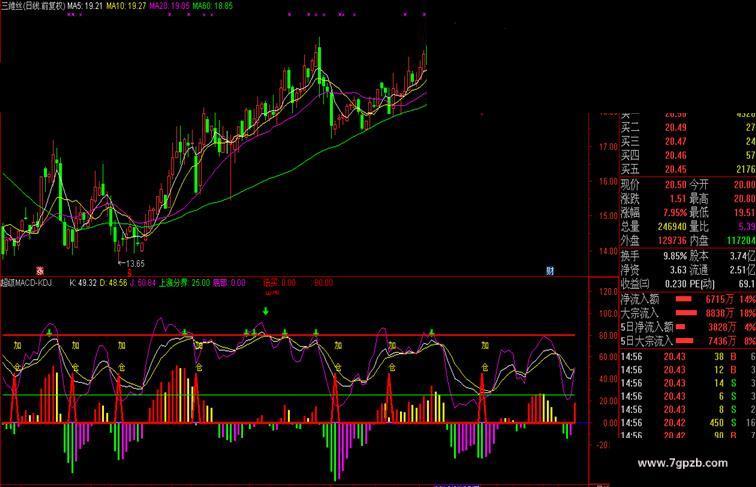
Task: Click the 流通 2.51亿 float entry
Action: [x=722, y=270]
